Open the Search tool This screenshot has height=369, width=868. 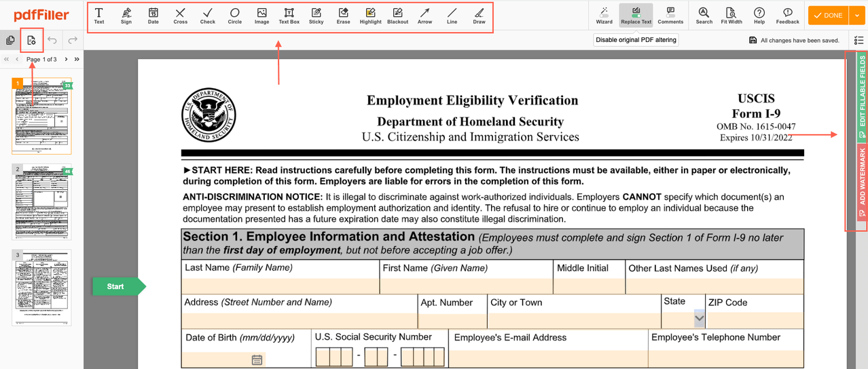tap(704, 16)
